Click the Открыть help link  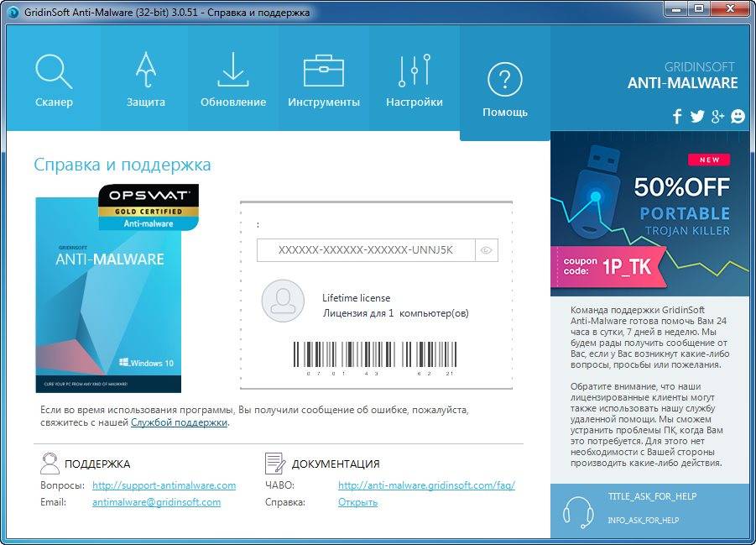(357, 502)
